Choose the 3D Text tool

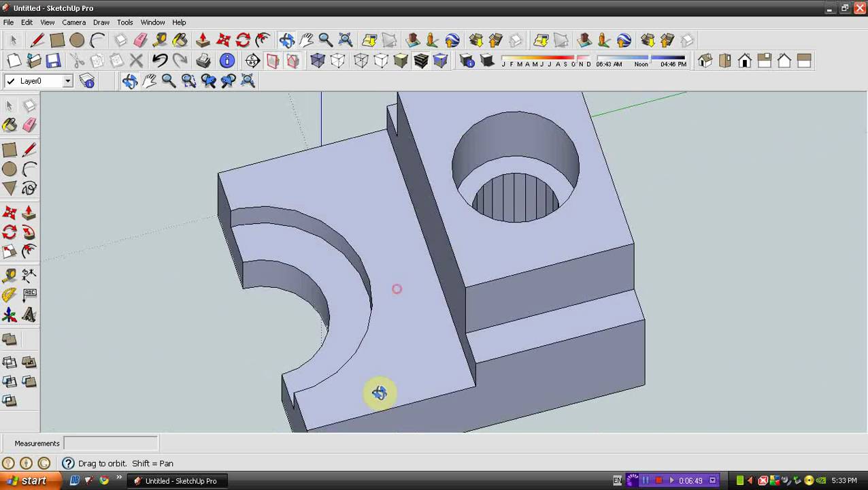[29, 315]
